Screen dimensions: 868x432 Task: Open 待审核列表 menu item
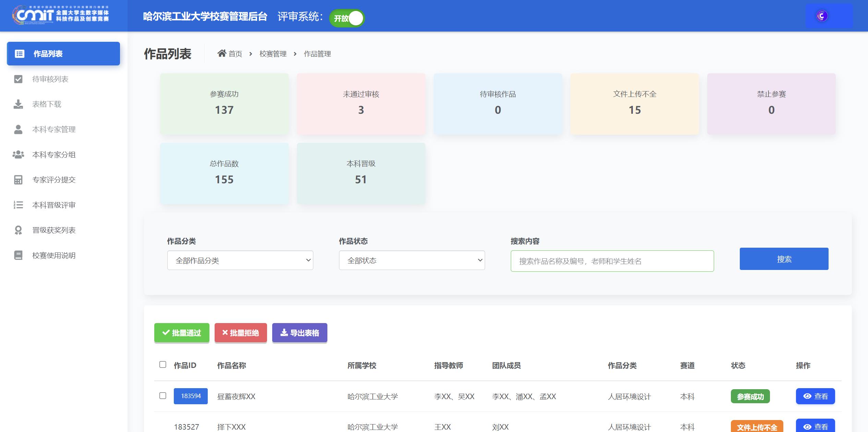(x=63, y=79)
